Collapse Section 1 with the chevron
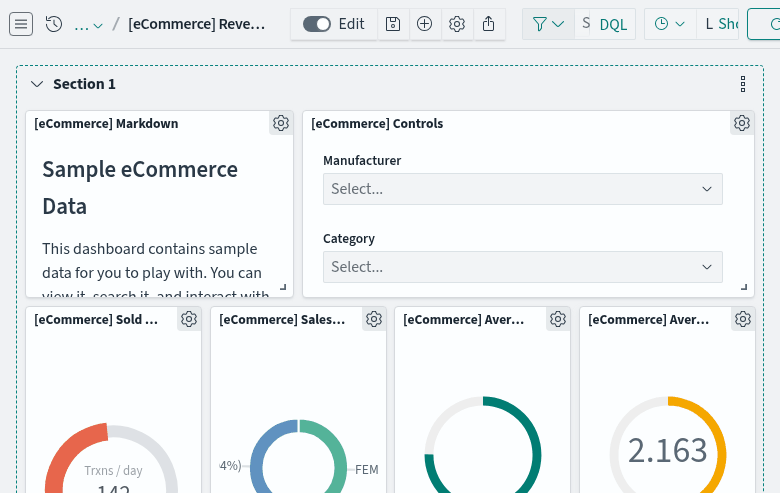Viewport: 780px width, 493px height. 37,84
